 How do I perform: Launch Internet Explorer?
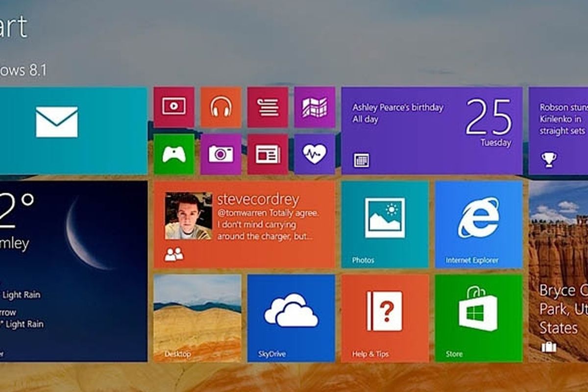pos(479,224)
